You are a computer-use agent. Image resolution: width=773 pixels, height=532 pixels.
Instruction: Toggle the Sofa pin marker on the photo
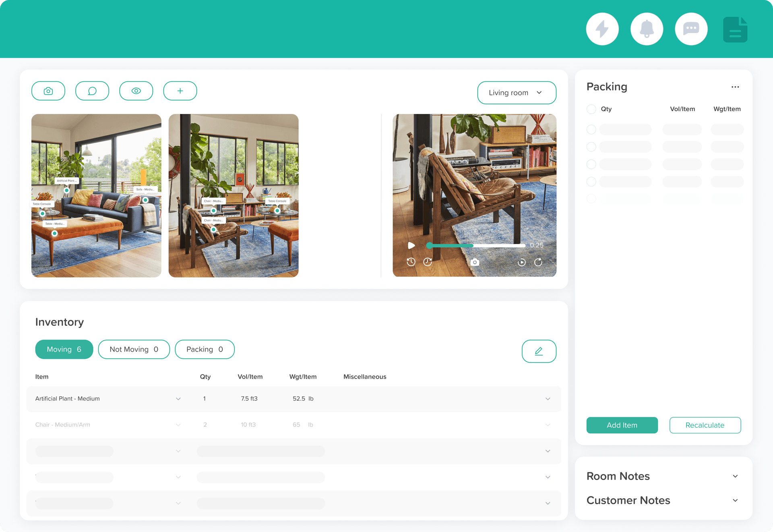pos(145,199)
